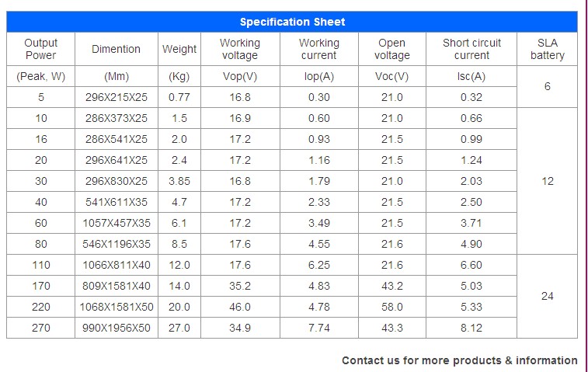The width and height of the screenshot is (588, 372).
Task: Select the 0.77 weight cell
Action: [x=179, y=97]
